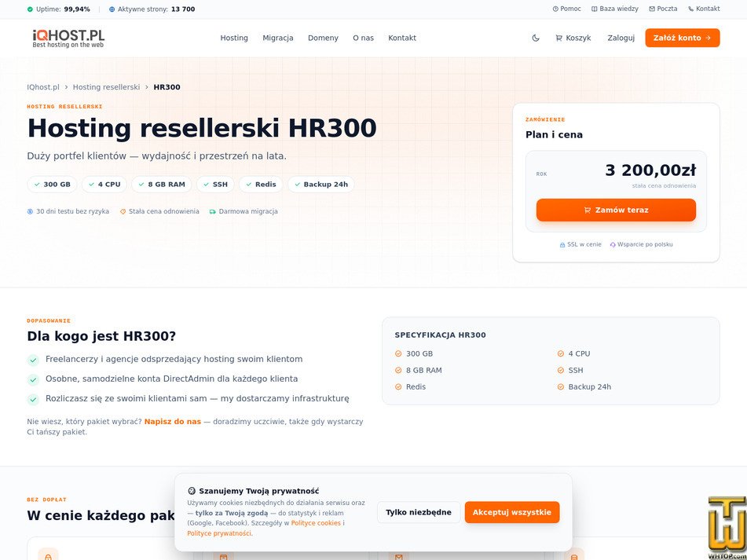Toggle dark mode moon icon
Screen dimensions: 747x560
click(x=536, y=38)
